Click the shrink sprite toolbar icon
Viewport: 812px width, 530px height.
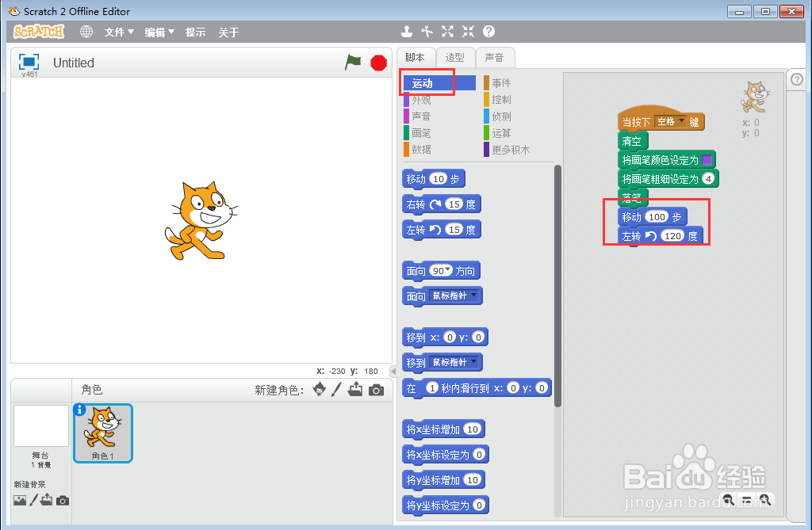pos(467,32)
